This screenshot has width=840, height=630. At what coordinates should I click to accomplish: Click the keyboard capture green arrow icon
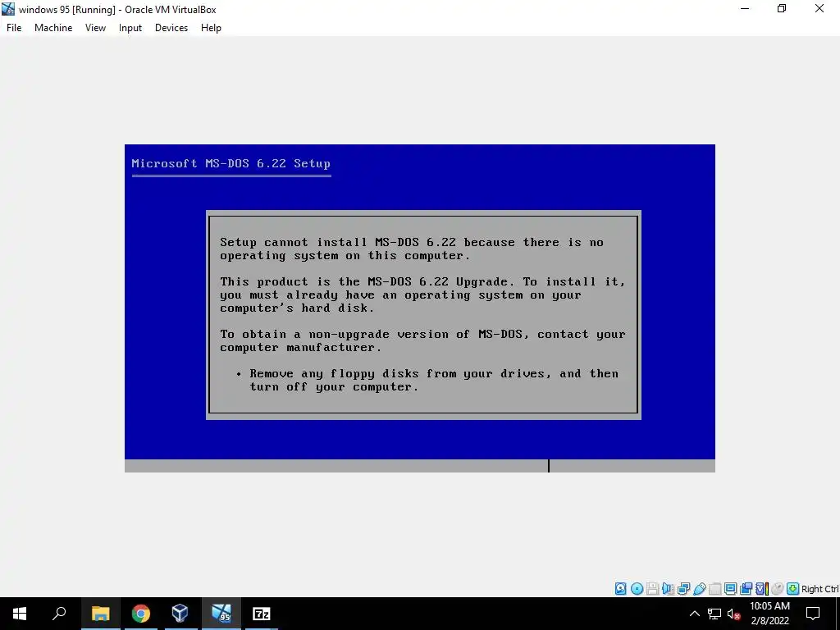point(793,589)
